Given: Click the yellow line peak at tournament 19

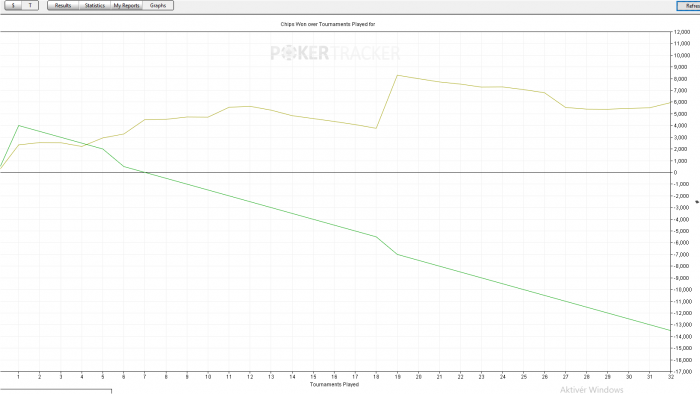Looking at the screenshot, I should 397,75.
